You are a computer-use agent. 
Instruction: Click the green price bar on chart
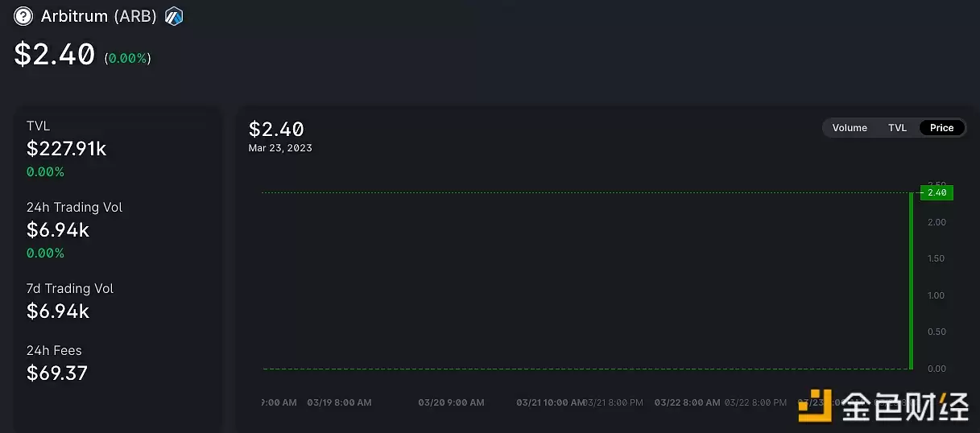[911, 282]
